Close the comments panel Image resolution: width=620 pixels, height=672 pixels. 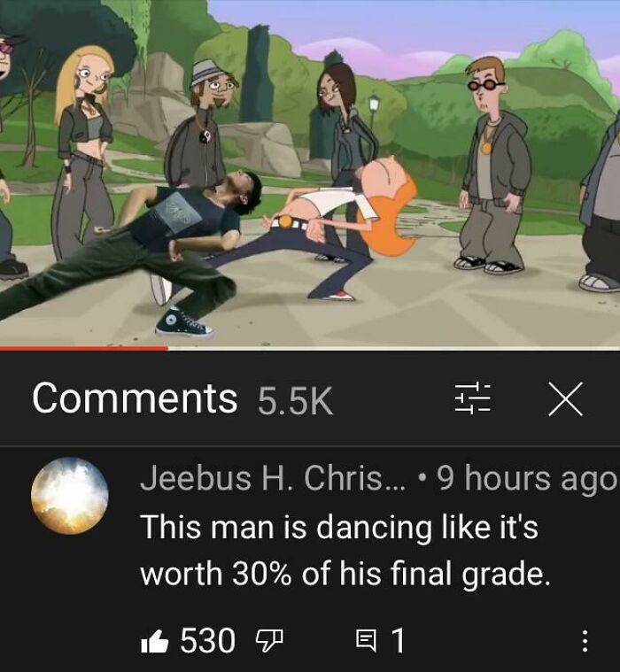(566, 399)
